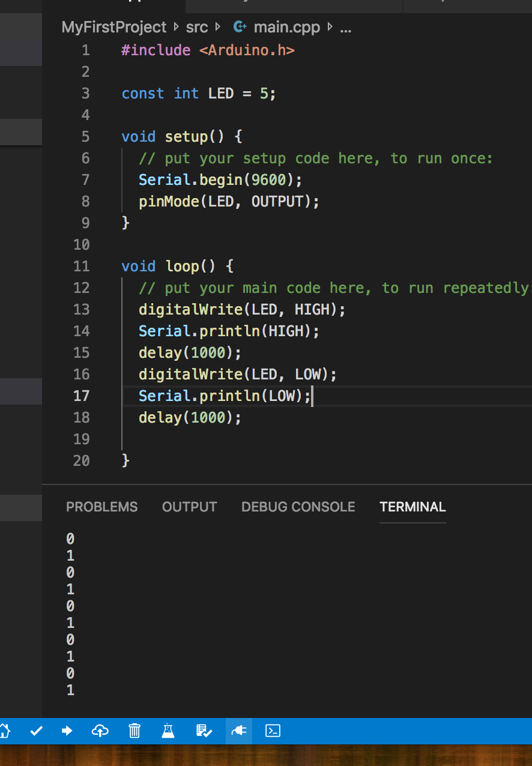Launch new terminal from status bar icon
Viewport: 532px width, 766px height.
tap(273, 731)
